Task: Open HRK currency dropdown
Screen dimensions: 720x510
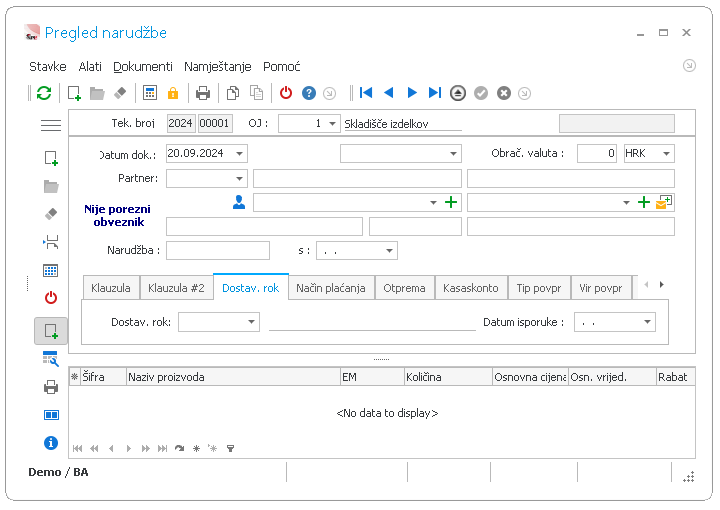Action: 666,154
